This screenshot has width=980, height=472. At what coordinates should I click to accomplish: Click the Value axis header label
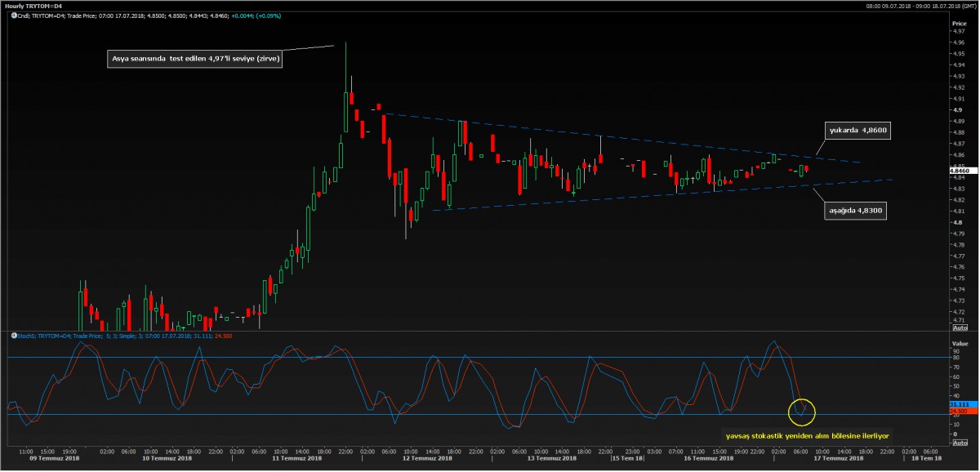pyautogui.click(x=959, y=344)
